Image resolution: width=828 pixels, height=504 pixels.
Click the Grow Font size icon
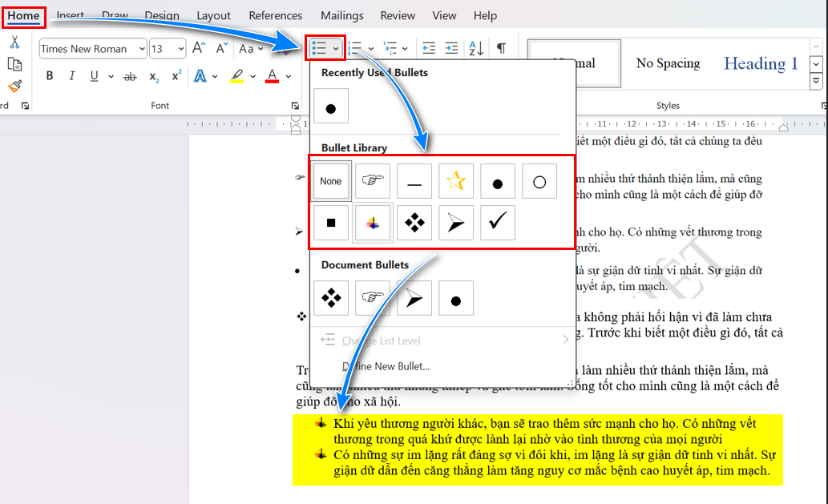(x=200, y=49)
